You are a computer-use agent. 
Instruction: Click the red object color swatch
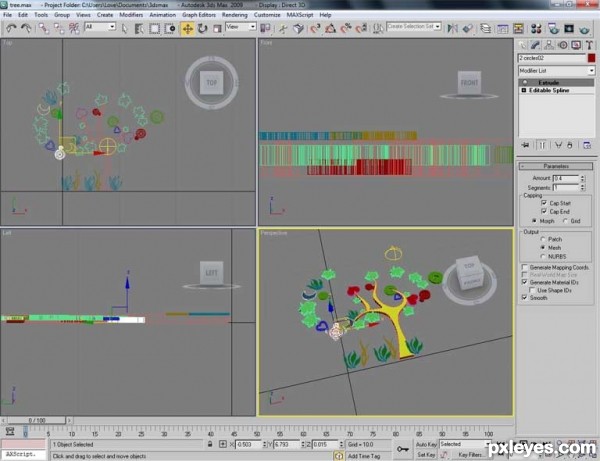pos(591,58)
